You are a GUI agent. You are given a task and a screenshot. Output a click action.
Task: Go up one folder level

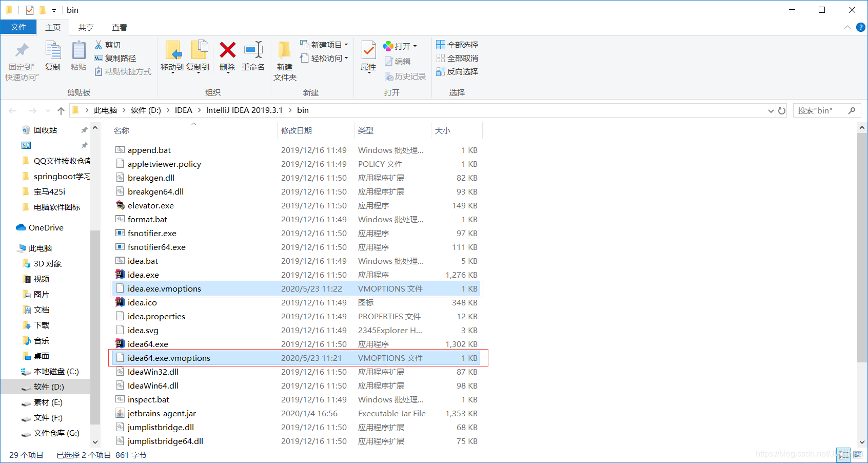(61, 111)
